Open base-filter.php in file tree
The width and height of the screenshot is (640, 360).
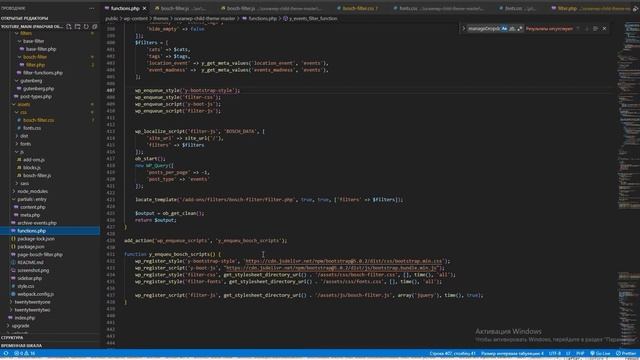coord(38,49)
